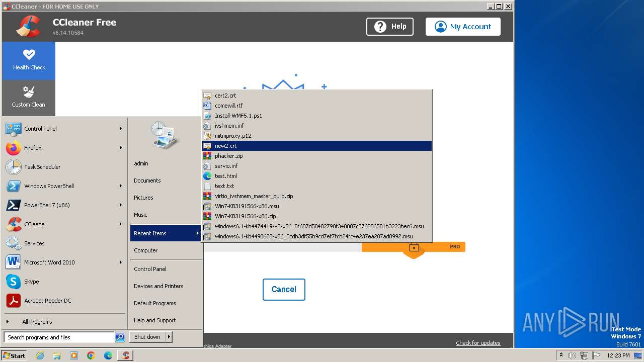Open Custom Clean in CCleaner sidebar
644x362 pixels.
(29, 98)
